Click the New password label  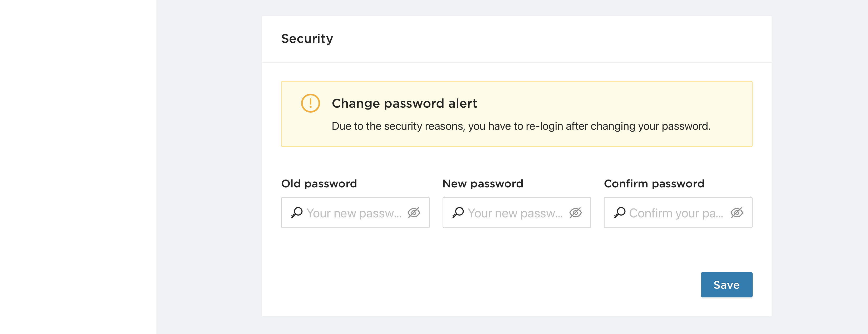coord(483,184)
